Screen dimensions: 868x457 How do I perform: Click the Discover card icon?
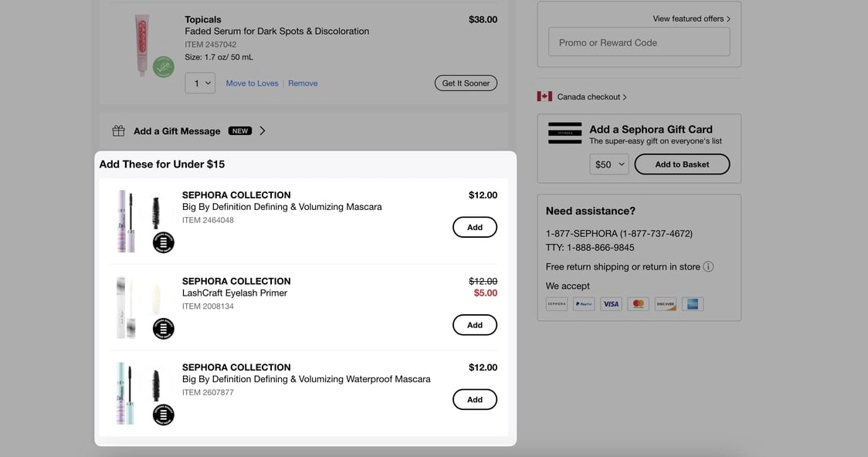[665, 304]
